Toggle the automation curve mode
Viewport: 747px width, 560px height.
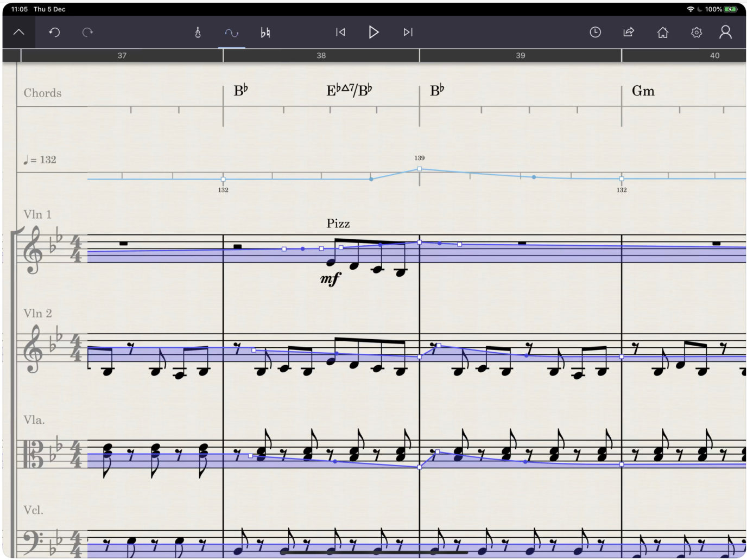pyautogui.click(x=231, y=33)
